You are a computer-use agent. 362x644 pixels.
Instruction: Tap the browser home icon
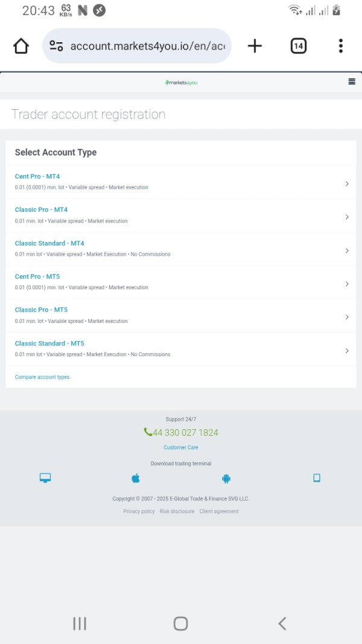[21, 46]
